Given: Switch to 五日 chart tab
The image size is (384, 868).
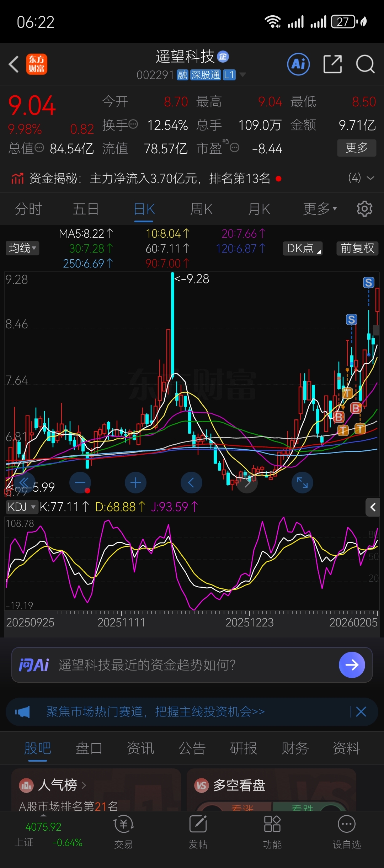Looking at the screenshot, I should (x=86, y=209).
